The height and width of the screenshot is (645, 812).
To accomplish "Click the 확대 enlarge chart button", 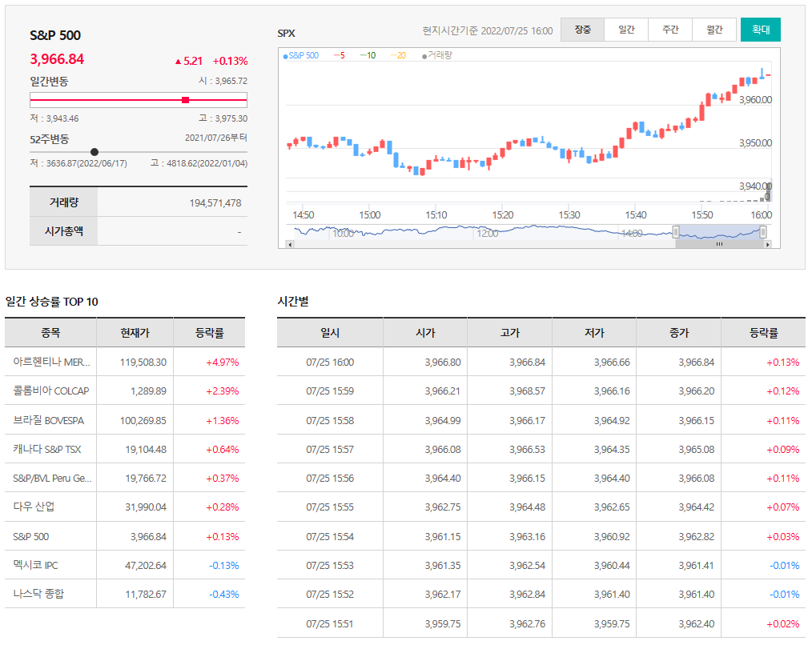I will pyautogui.click(x=760, y=30).
